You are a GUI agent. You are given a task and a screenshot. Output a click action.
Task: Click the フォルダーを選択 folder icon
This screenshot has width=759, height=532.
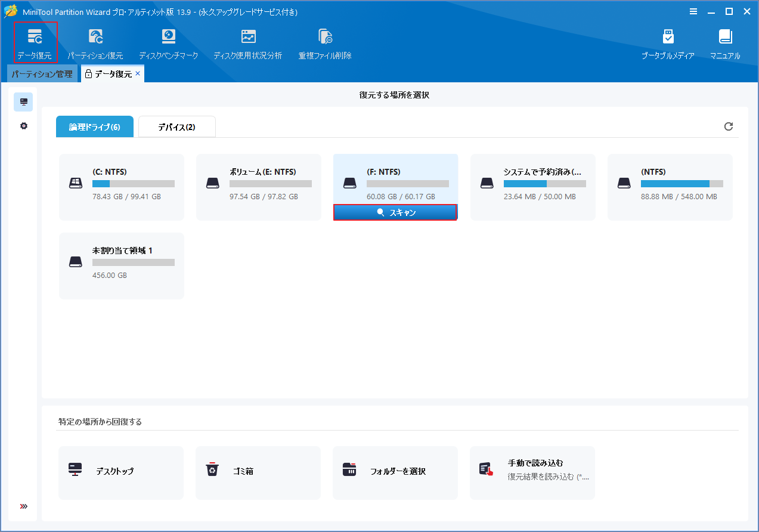coord(349,470)
